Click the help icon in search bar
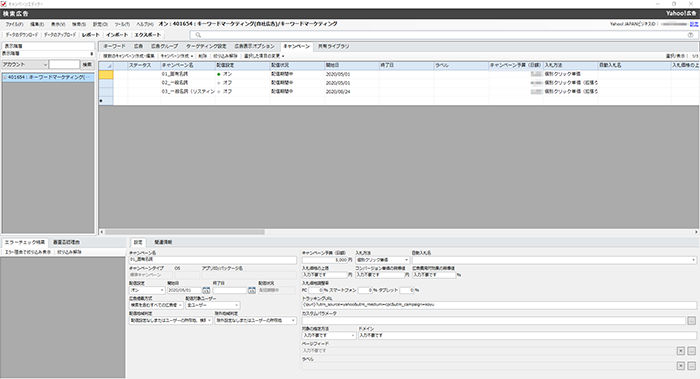This screenshot has height=379, width=700. (691, 35)
